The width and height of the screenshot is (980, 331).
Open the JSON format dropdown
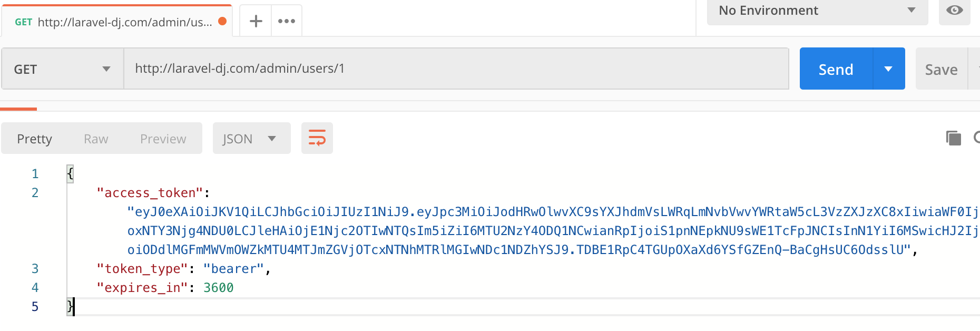(x=251, y=139)
